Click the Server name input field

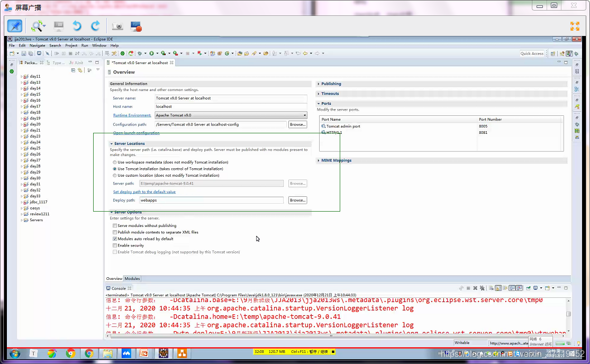click(x=231, y=98)
